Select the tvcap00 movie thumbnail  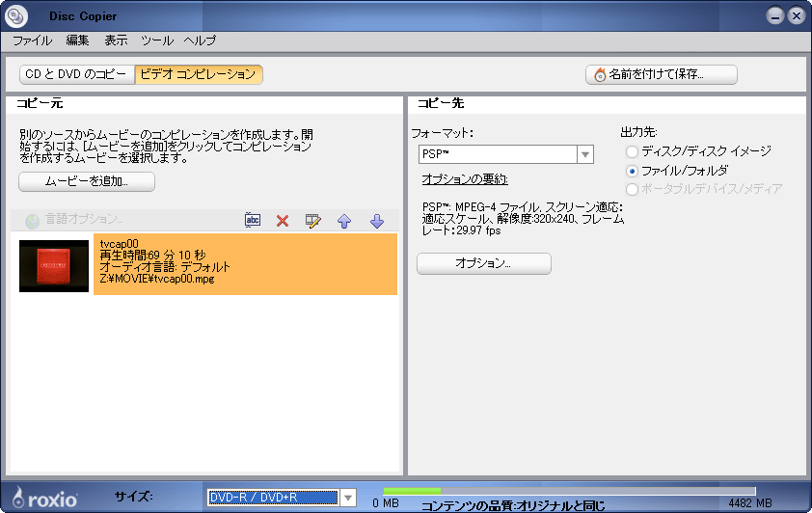click(x=54, y=265)
